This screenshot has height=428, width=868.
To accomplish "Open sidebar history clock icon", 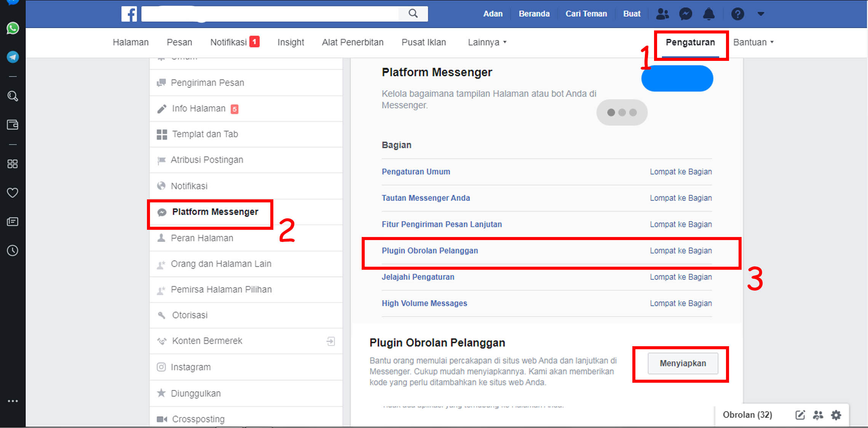I will click(x=13, y=251).
